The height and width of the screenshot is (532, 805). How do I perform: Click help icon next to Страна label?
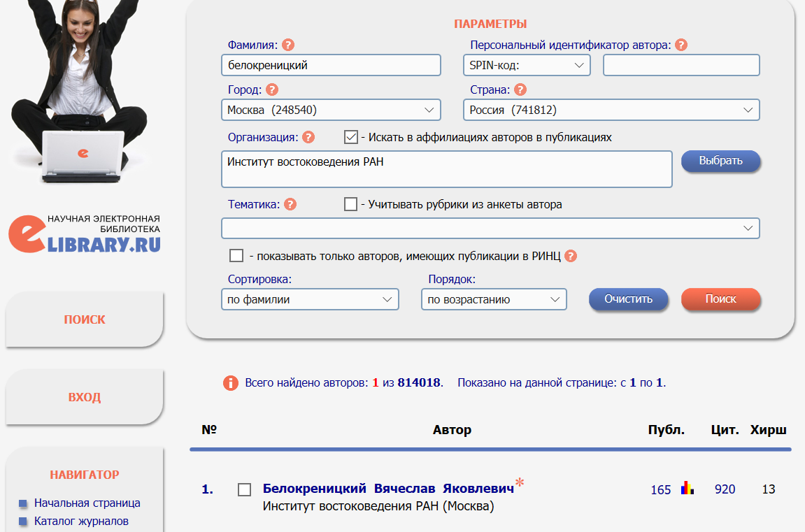(x=520, y=89)
